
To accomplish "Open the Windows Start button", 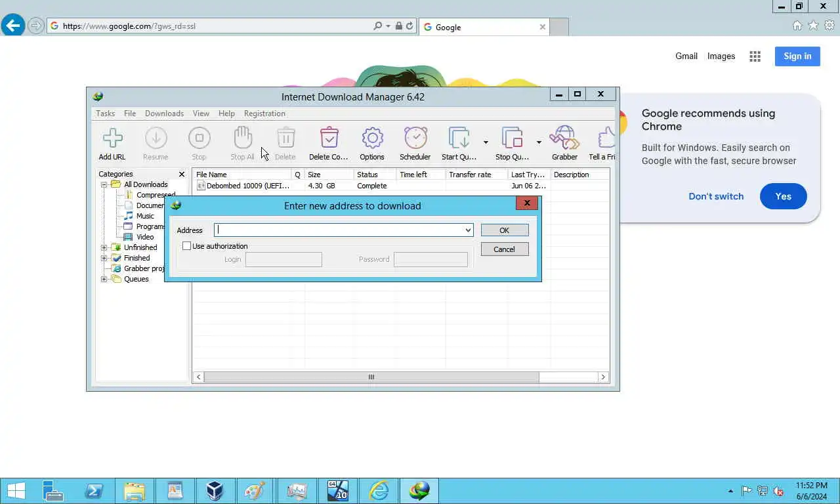I will 16,491.
